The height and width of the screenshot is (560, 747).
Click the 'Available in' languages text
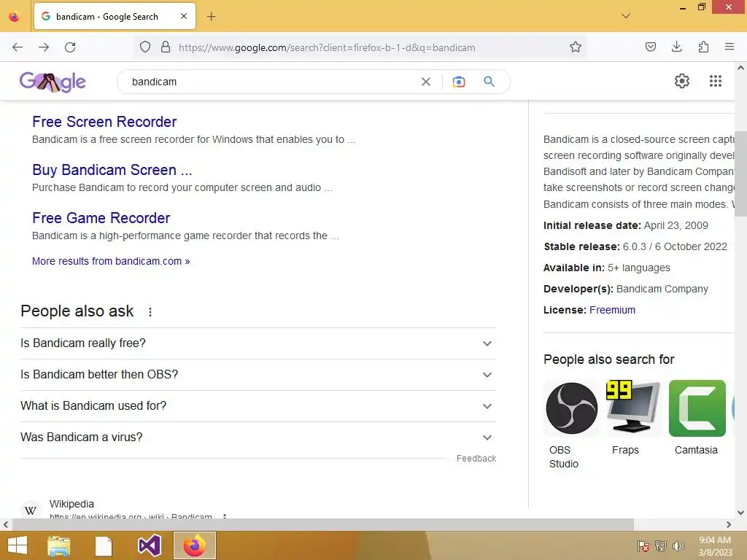coord(606,268)
